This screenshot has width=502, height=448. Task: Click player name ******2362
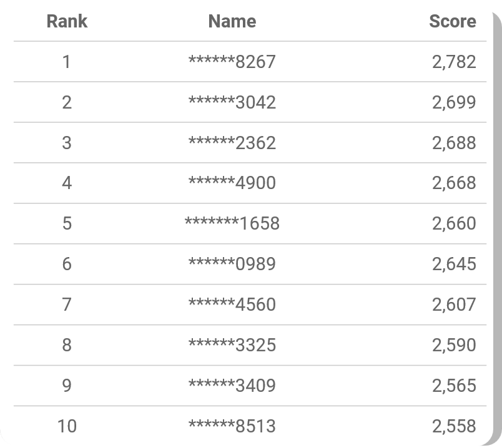click(x=232, y=143)
